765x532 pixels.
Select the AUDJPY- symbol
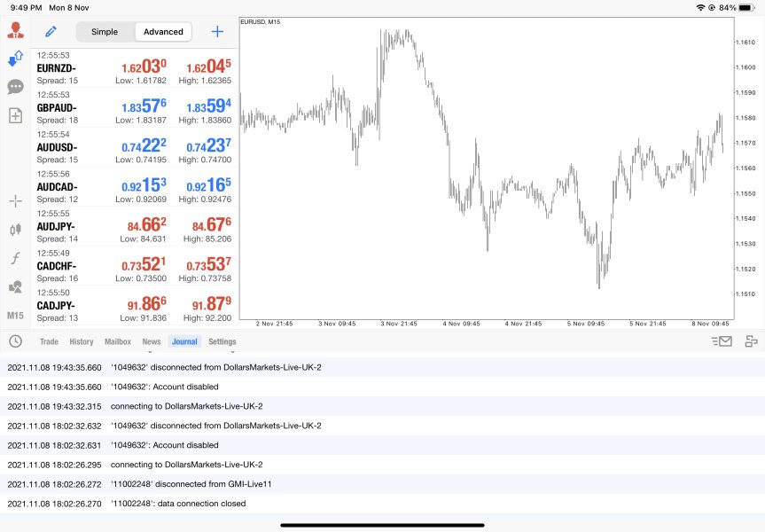(x=56, y=226)
